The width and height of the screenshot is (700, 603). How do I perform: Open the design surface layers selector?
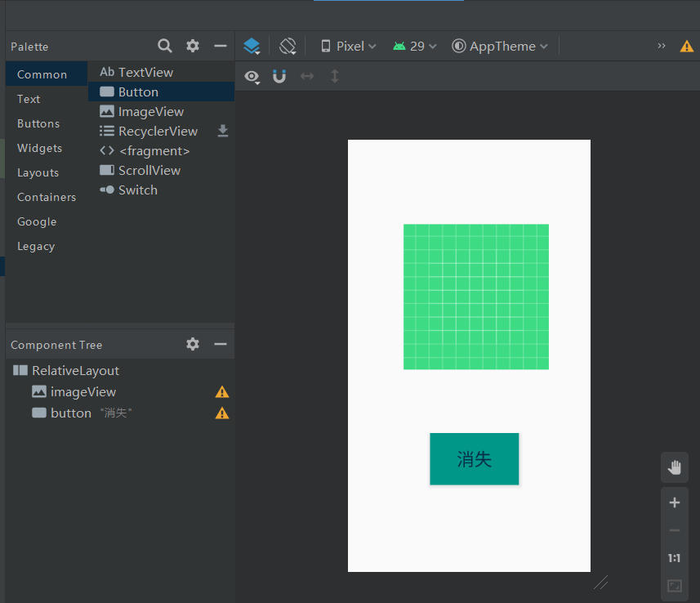point(252,46)
